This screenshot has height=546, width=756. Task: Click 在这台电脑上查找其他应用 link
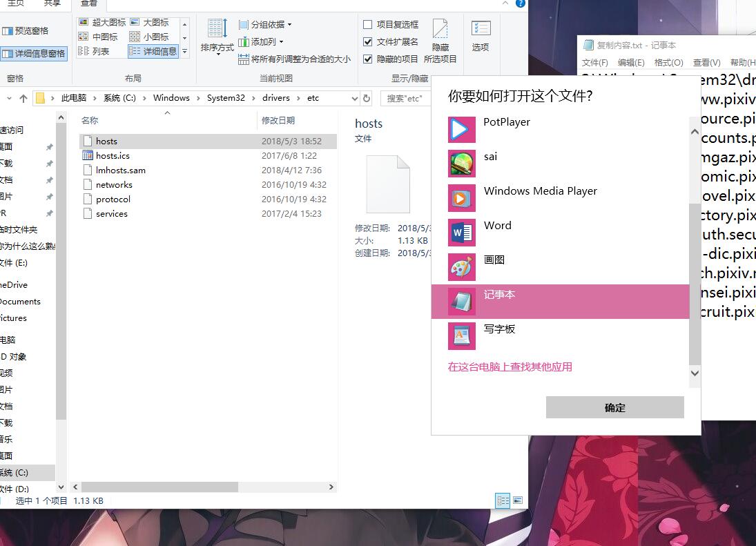click(510, 367)
